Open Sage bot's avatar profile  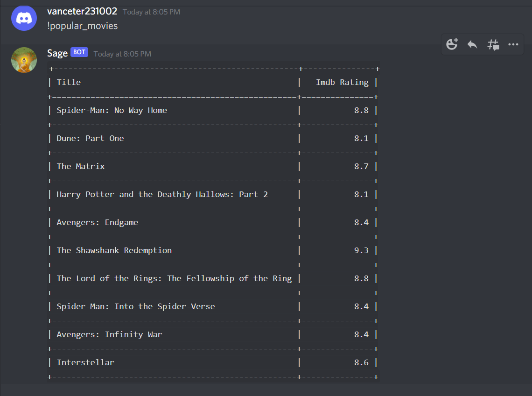click(24, 60)
